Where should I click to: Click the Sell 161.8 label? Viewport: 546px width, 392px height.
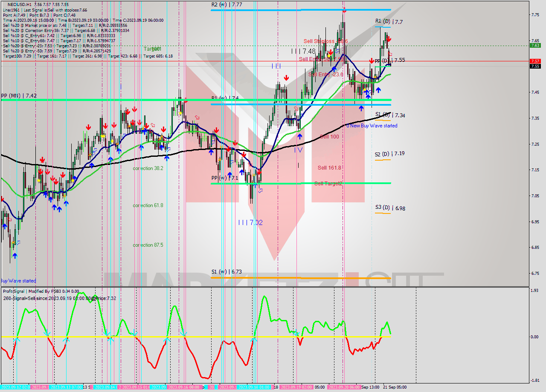click(x=329, y=168)
